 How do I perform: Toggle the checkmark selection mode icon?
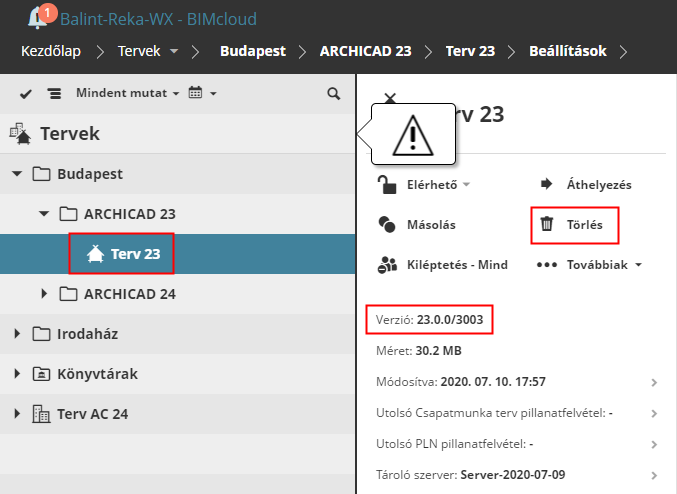(x=26, y=94)
